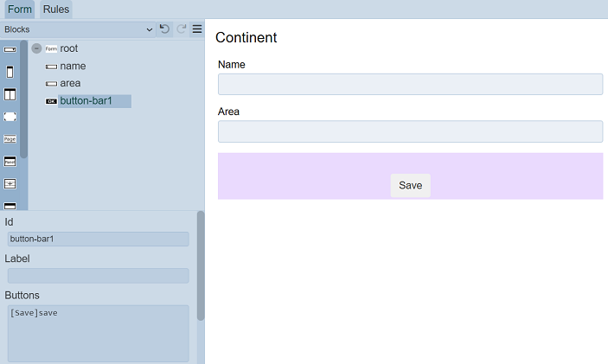The image size is (608, 364).
Task: Switch to the Rules tab
Action: point(55,10)
